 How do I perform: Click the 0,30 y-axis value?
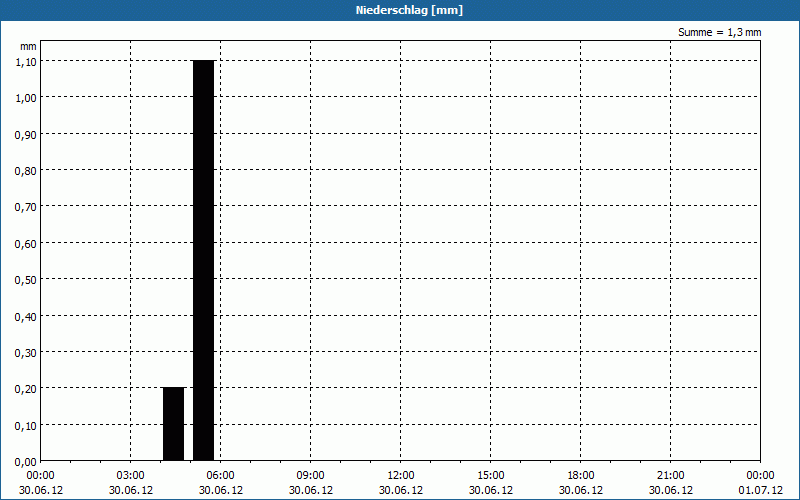click(26, 353)
